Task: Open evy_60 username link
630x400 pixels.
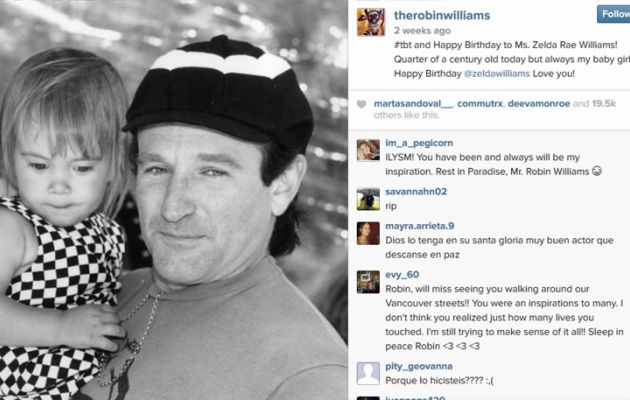Action: pyautogui.click(x=402, y=275)
